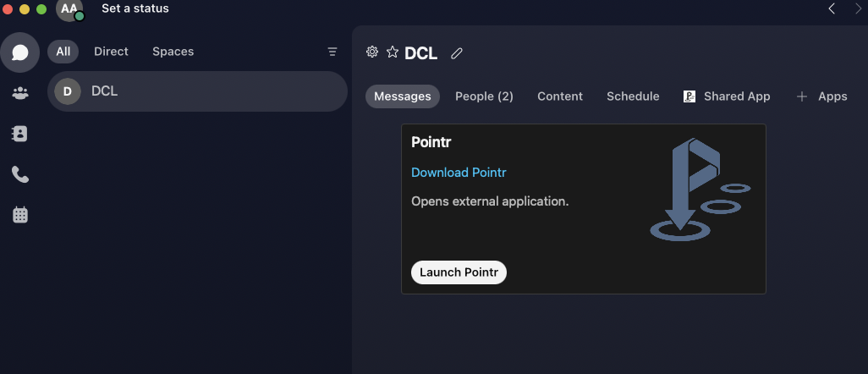
Task: Click the Launch Pointr button
Action: click(459, 272)
